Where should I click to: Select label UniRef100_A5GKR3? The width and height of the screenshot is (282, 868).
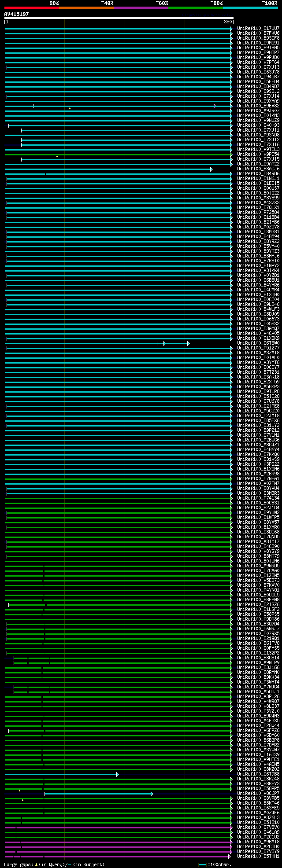click(258, 387)
